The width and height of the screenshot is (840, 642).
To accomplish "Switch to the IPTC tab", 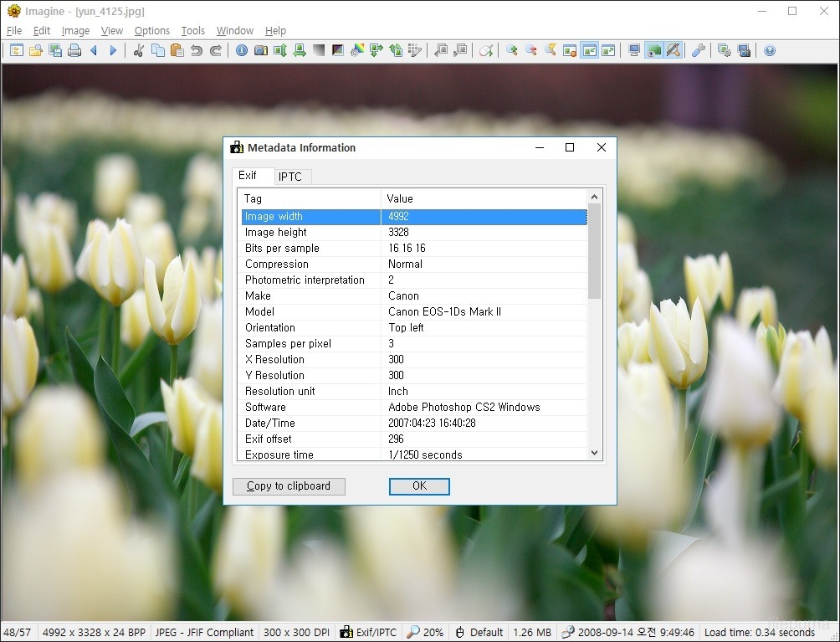I will pos(290,177).
